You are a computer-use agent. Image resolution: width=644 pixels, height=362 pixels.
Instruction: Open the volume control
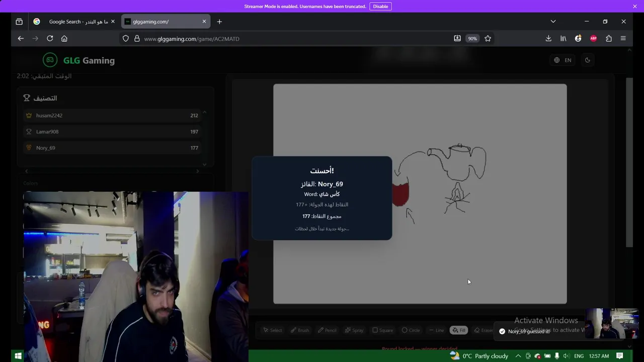[x=566, y=356]
